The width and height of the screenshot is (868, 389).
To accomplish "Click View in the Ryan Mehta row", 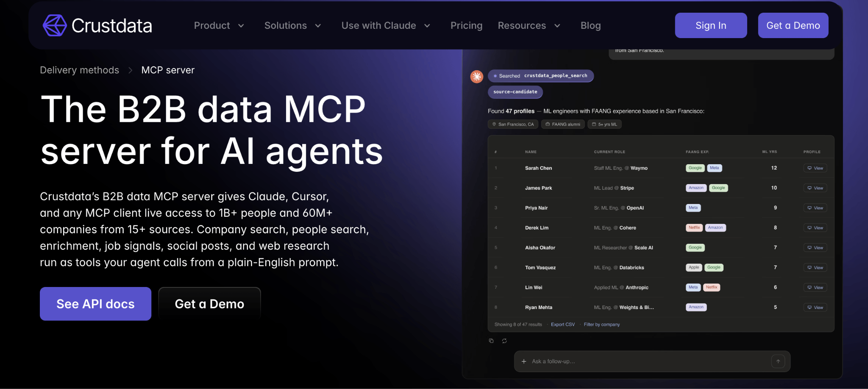I will point(815,307).
